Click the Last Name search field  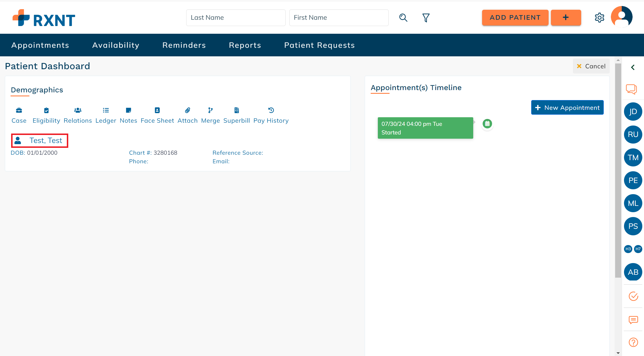tap(236, 18)
